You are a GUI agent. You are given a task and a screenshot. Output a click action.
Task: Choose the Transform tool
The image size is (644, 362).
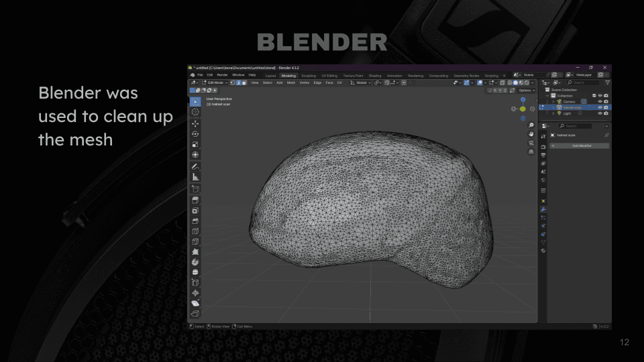(195, 155)
